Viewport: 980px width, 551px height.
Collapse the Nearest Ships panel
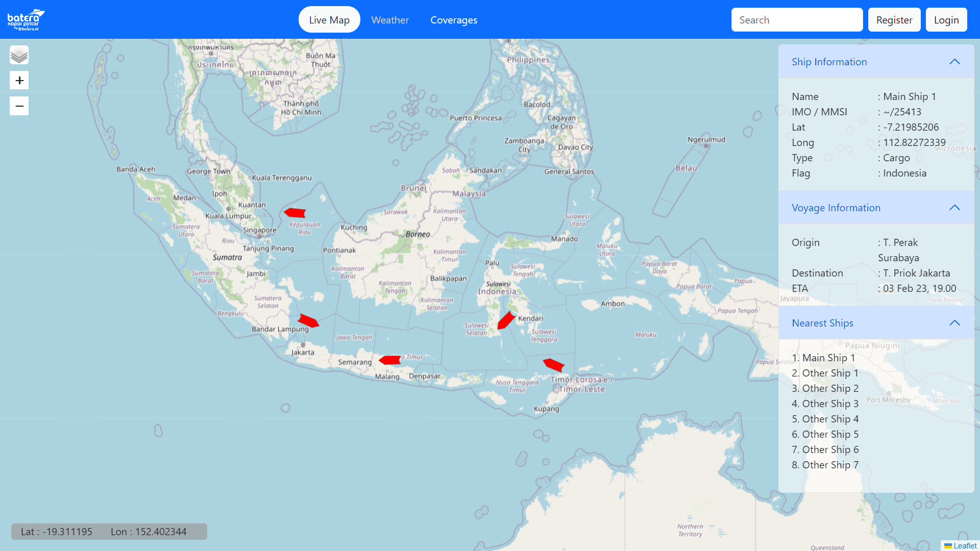tap(955, 323)
